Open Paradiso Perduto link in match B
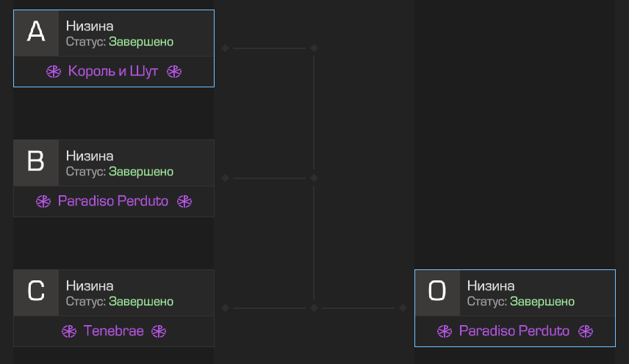The image size is (629, 364). pyautogui.click(x=113, y=201)
